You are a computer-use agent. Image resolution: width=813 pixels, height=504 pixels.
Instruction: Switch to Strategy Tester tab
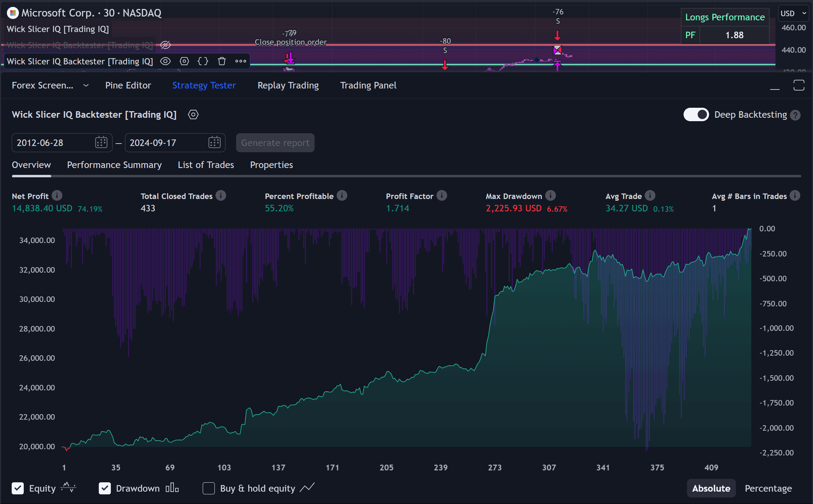204,85
